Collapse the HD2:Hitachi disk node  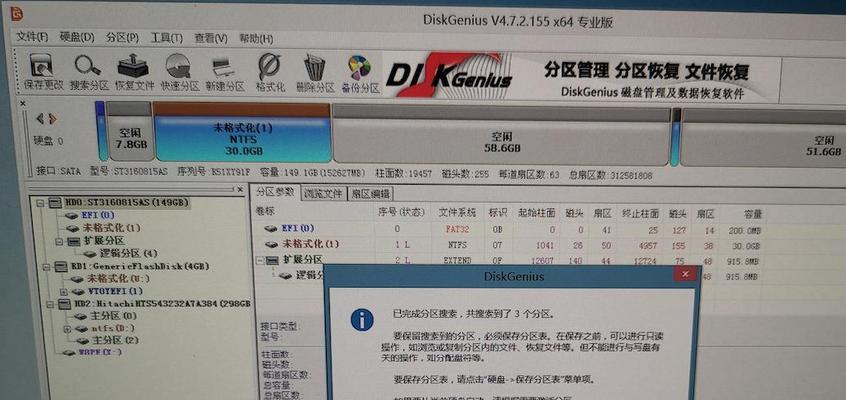click(49, 304)
